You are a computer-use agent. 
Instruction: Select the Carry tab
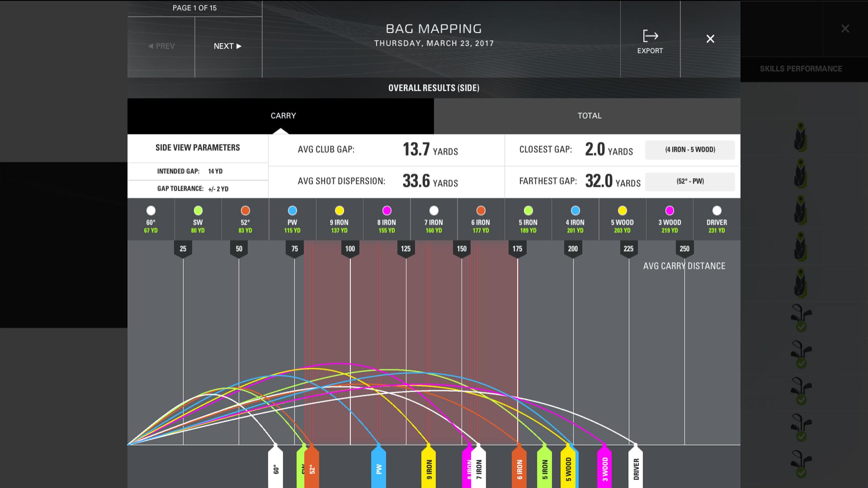pyautogui.click(x=283, y=116)
